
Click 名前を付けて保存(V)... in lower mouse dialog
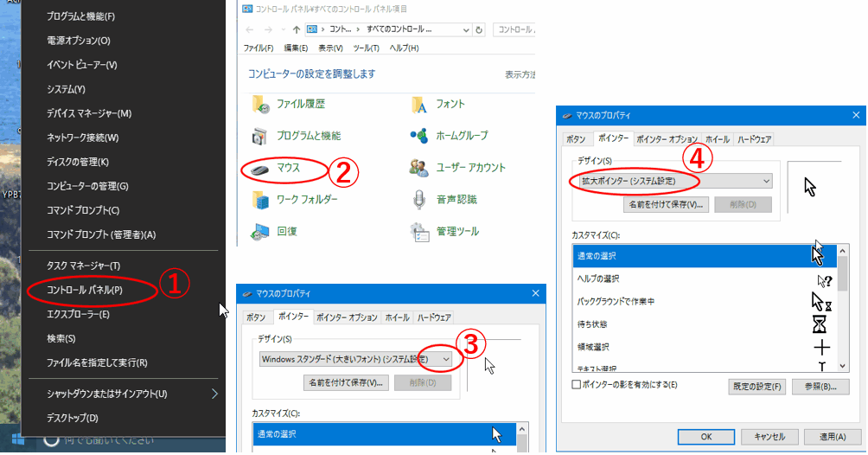(x=346, y=382)
